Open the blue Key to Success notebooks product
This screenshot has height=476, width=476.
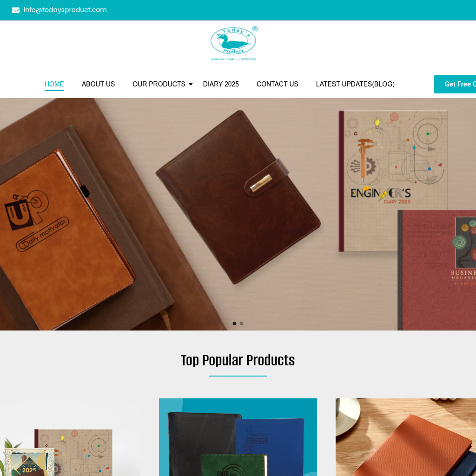click(x=238, y=437)
